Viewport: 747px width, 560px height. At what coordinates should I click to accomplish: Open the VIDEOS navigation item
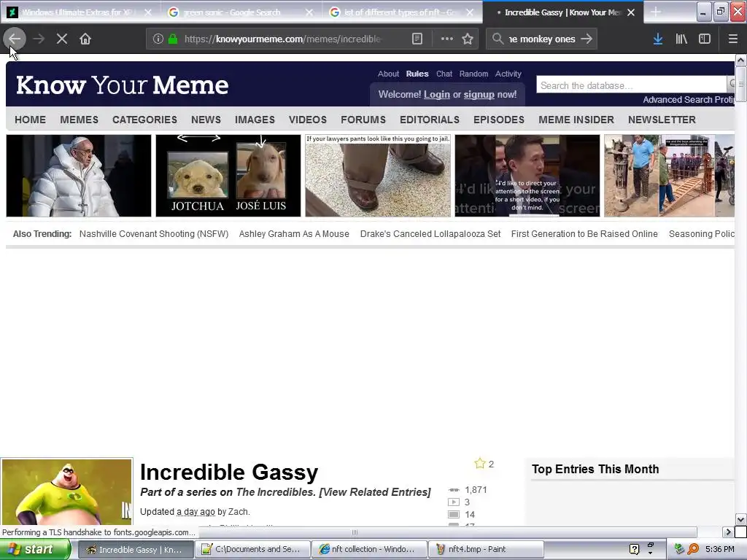tap(308, 120)
